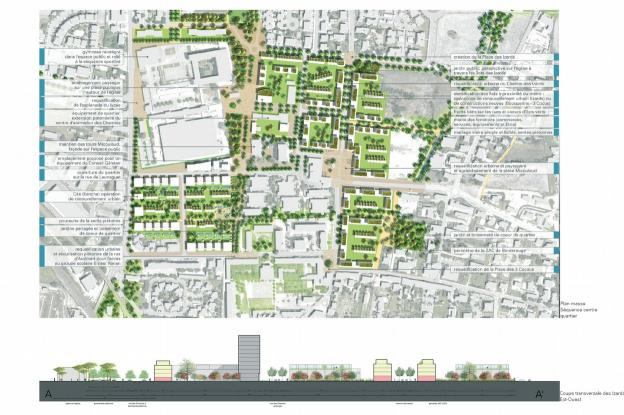This screenshot has height=415, width=624.
Task: Select the central sandy plaza on the plan
Action: click(x=342, y=166)
